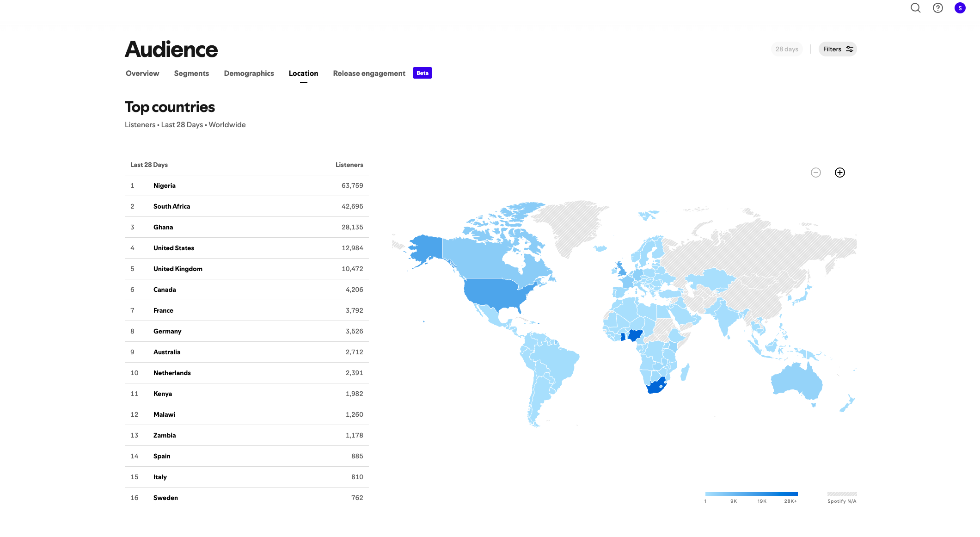Zoom out of the map with the minus icon
This screenshot has height=537, width=980.
[816, 172]
